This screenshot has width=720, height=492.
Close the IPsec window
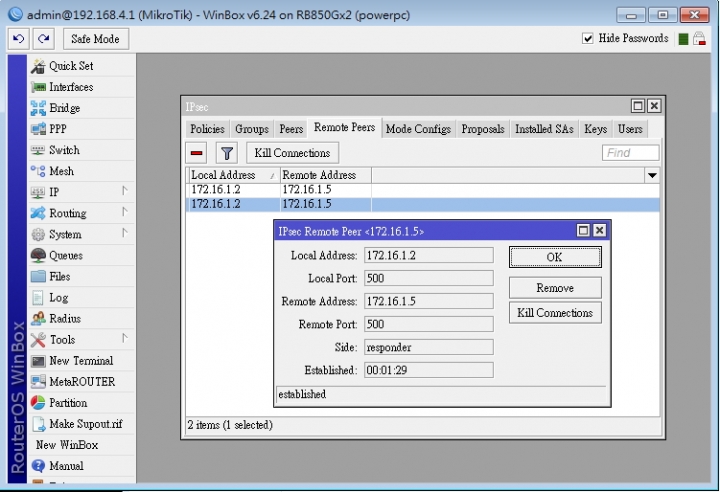pos(654,106)
